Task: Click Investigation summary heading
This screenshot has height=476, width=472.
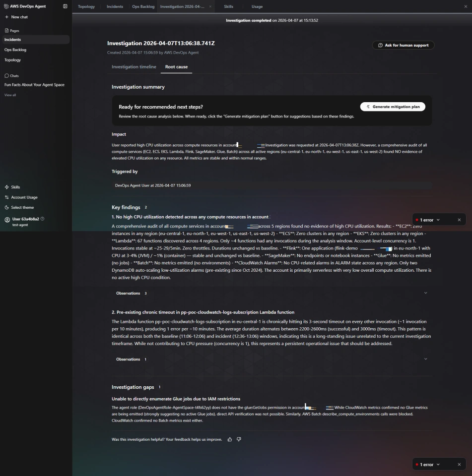Action: (x=138, y=87)
